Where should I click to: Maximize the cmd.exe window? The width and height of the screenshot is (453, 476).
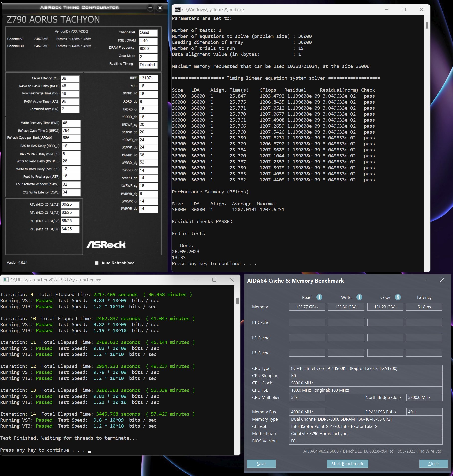(404, 10)
